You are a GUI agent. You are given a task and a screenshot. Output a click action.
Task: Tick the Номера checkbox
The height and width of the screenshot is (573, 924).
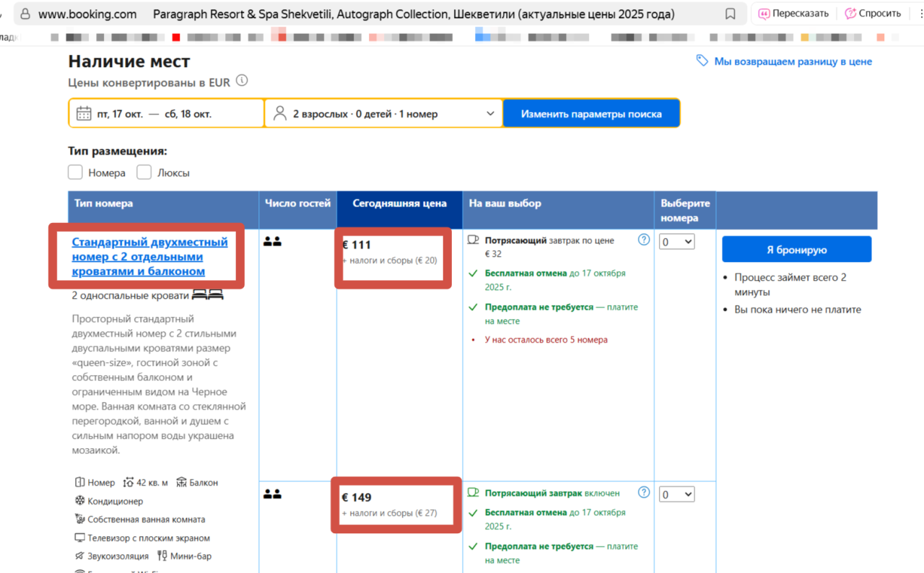tap(75, 172)
